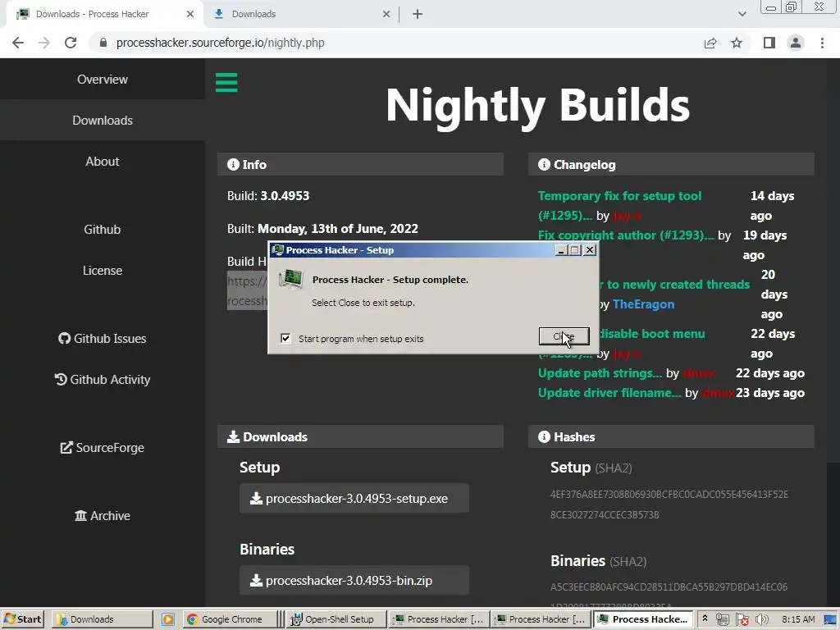Image resolution: width=840 pixels, height=630 pixels.
Task: Open changelog entry Fix copyright author (#1293)
Action: click(626, 235)
